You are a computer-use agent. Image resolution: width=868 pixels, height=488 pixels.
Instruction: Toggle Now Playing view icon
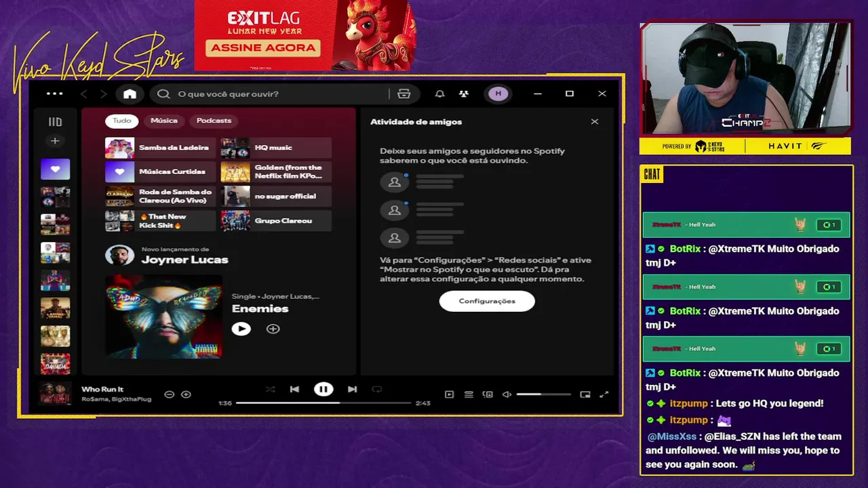[x=449, y=394]
